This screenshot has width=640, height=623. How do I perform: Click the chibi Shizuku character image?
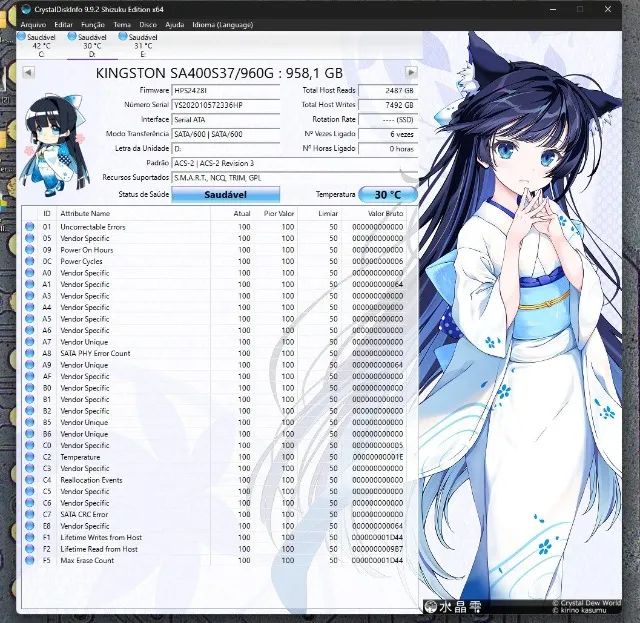click(55, 146)
